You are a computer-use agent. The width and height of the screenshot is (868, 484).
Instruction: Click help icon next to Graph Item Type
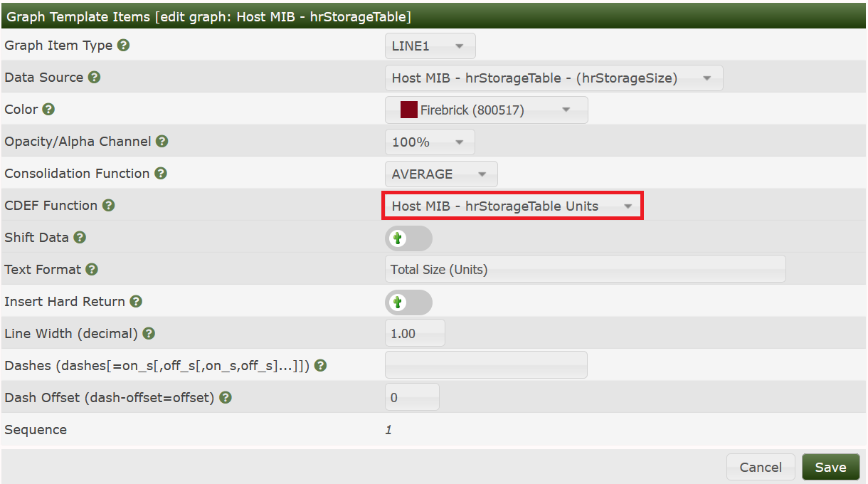(123, 46)
